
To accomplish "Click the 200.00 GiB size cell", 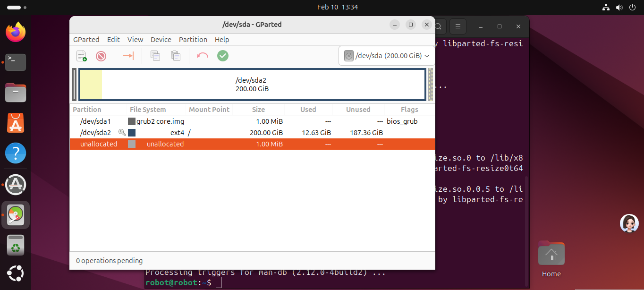I will coord(266,133).
